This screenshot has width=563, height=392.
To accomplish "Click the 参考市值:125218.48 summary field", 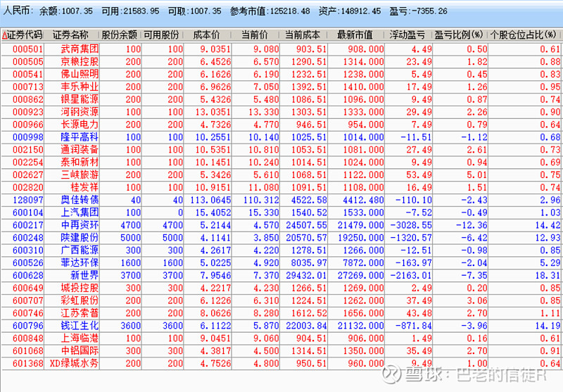I will click(270, 11).
